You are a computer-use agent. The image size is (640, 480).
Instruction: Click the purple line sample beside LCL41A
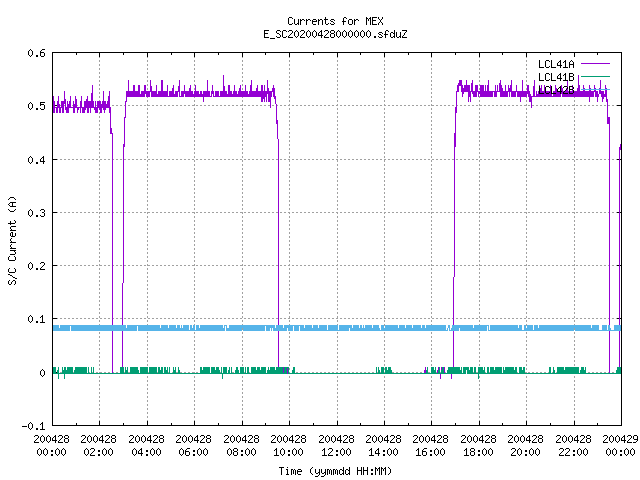tap(595, 64)
